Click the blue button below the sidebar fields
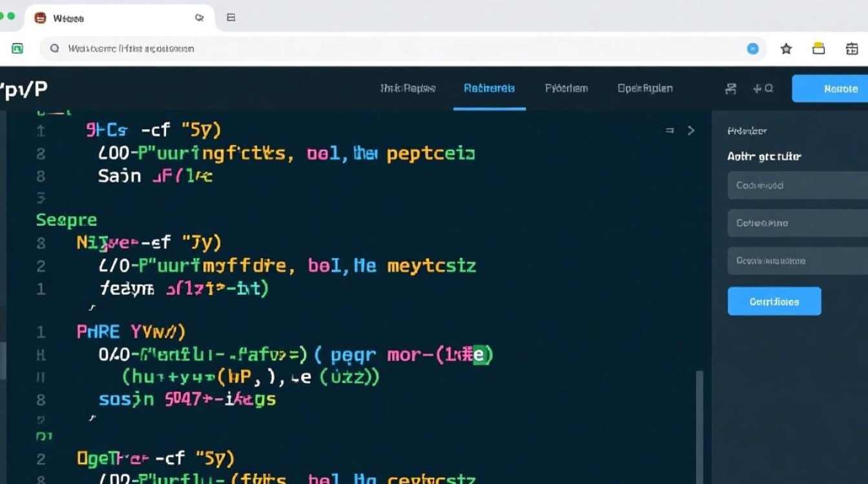The height and width of the screenshot is (484, 868). 774,301
